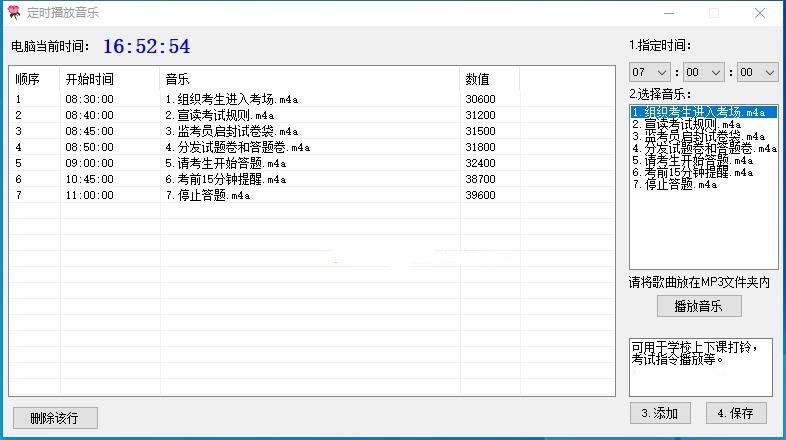Click the app icon in title bar
786x440 pixels.
tap(13, 13)
